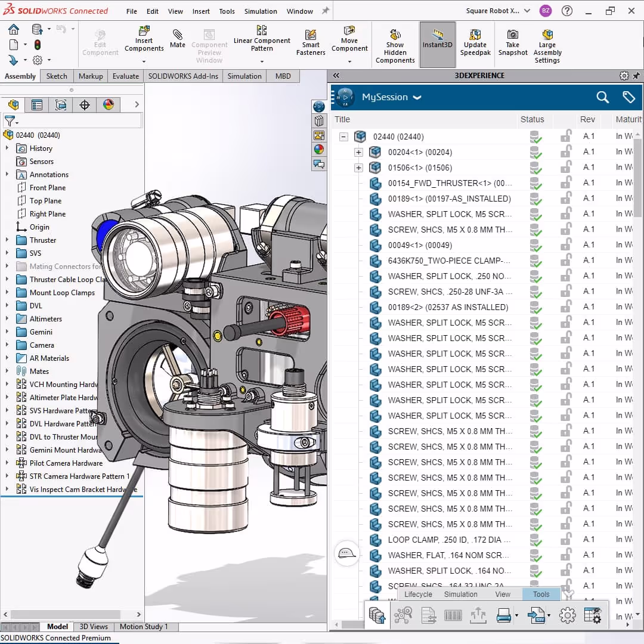644x644 pixels.
Task: Open 3DEXPERIENCE panel gear settings
Action: tap(624, 76)
